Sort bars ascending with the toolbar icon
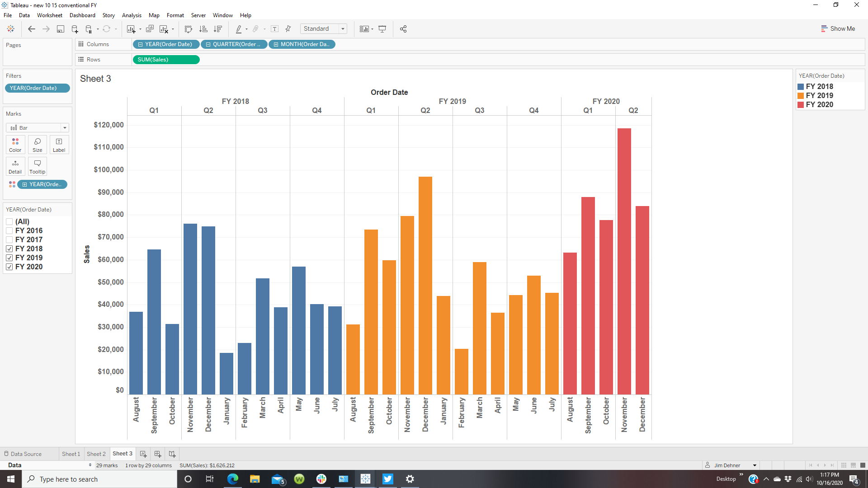 203,29
